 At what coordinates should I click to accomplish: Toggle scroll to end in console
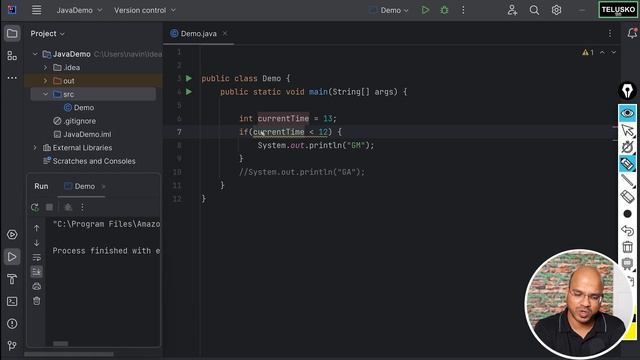(x=36, y=272)
